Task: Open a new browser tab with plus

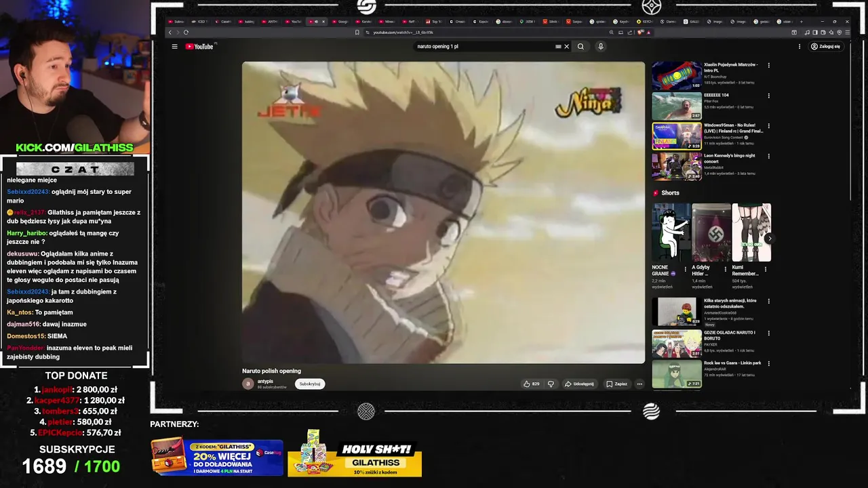Action: [x=802, y=22]
